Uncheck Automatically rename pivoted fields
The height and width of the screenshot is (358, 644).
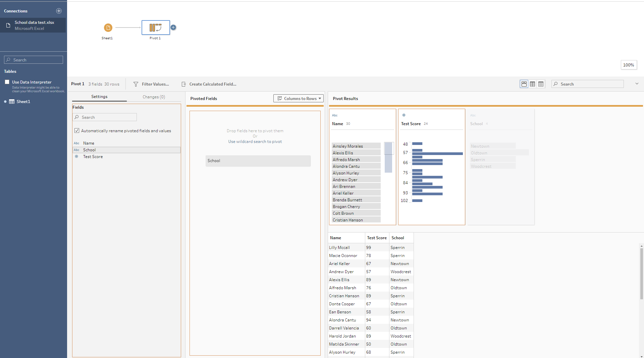[77, 131]
